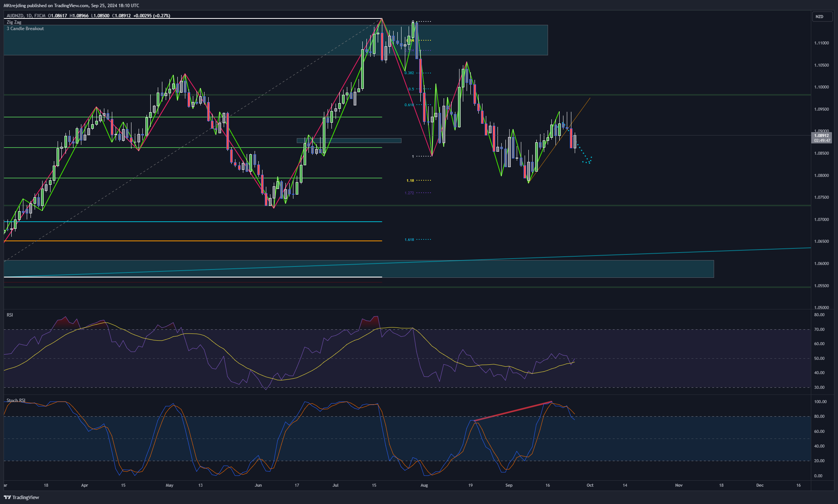Click the 0.00 Stoch RSI scale label
Screen dimensions: 838x504
pyautogui.click(x=818, y=476)
